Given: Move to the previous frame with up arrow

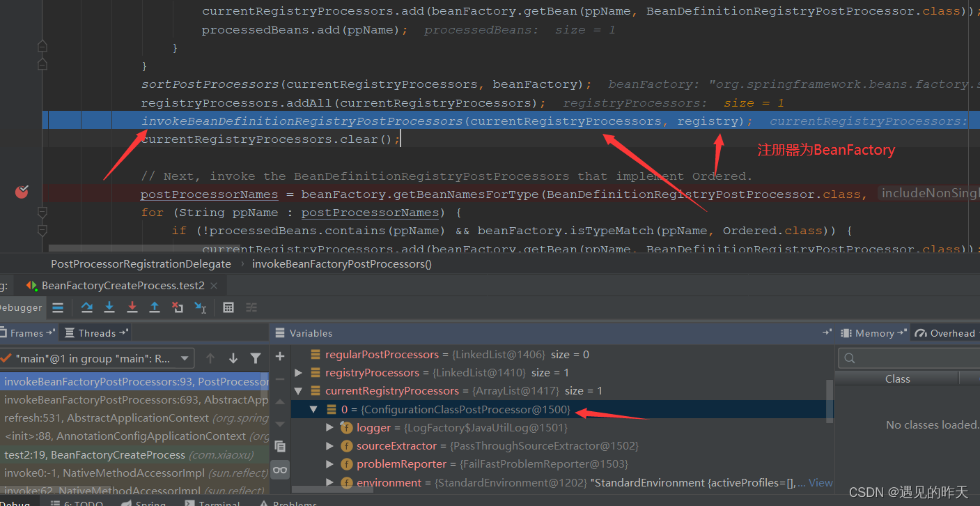Looking at the screenshot, I should [x=210, y=358].
